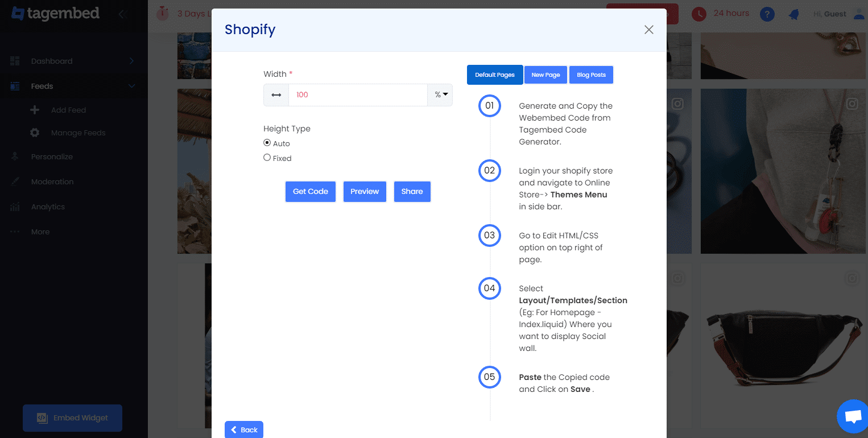This screenshot has width=868, height=438.
Task: Open Dashboard in the sidebar
Action: (x=52, y=61)
